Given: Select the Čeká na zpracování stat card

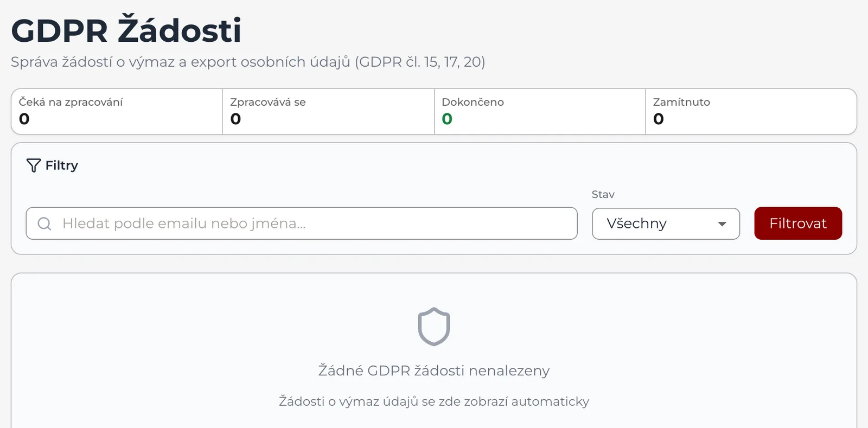Looking at the screenshot, I should (117, 111).
